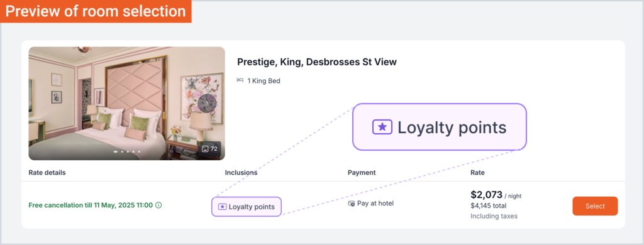The image size is (644, 245).
Task: Click the Preview of room selection banner
Action: [96, 11]
